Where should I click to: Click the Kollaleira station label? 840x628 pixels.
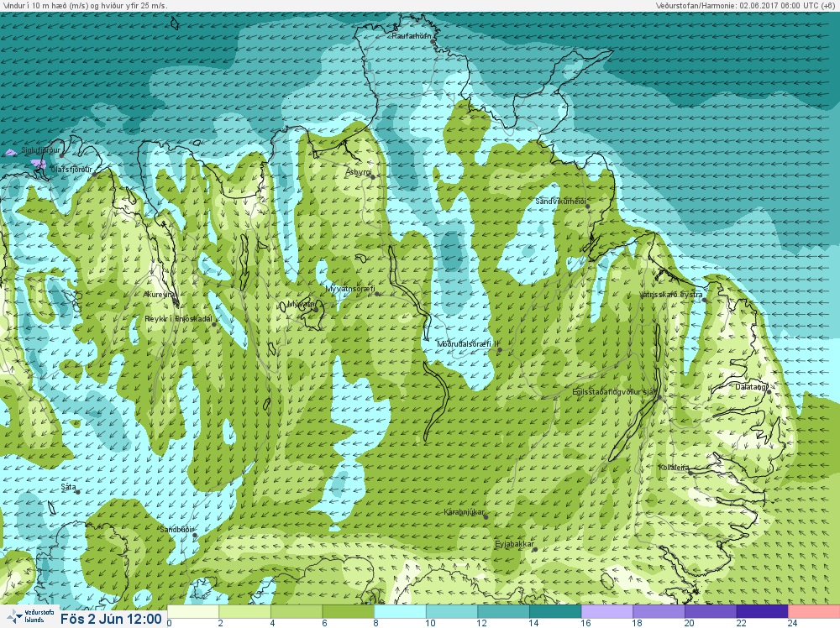(674, 468)
